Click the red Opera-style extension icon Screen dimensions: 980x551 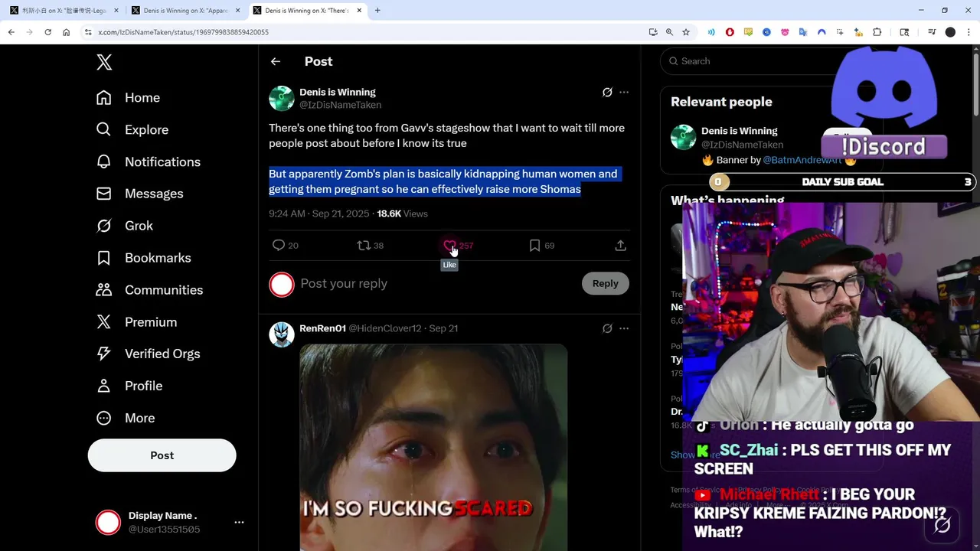click(730, 32)
